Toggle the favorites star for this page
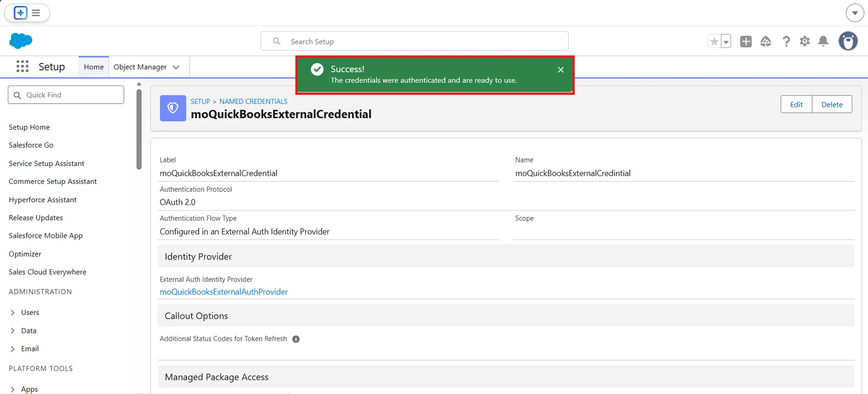The width and height of the screenshot is (868, 394). click(x=713, y=41)
